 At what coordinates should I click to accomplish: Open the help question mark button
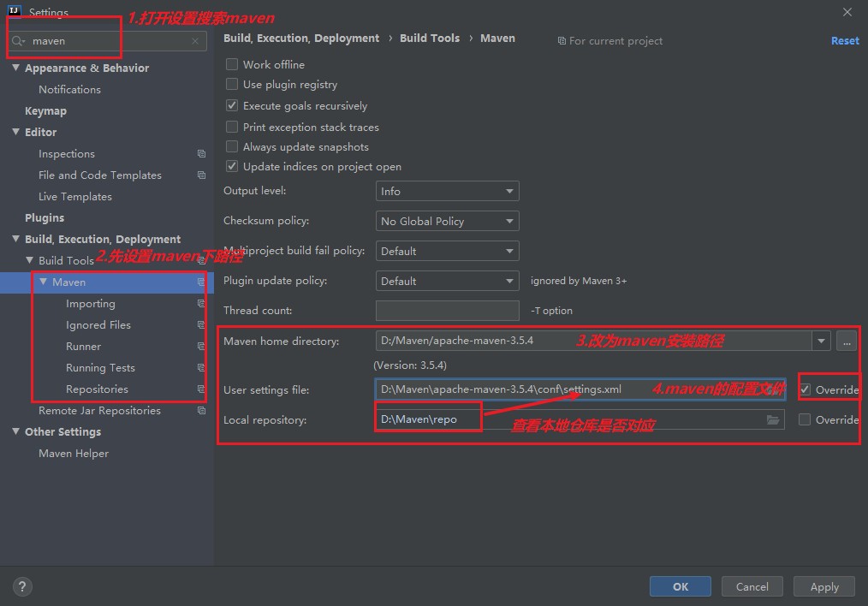coord(22,586)
